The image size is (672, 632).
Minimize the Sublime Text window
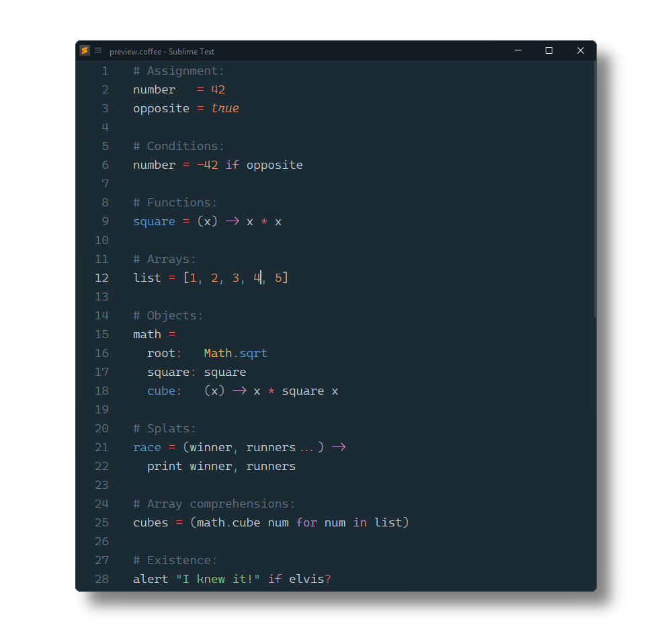click(x=518, y=50)
